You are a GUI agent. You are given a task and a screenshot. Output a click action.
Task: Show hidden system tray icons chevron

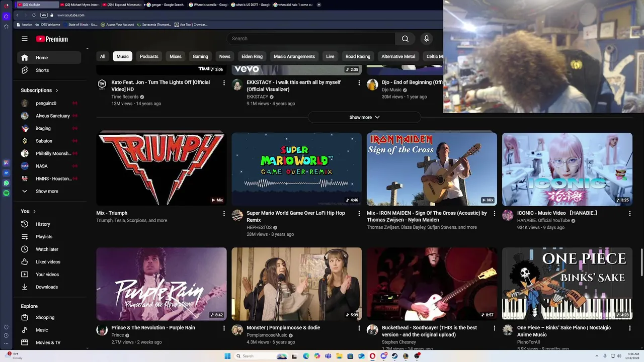(x=597, y=356)
